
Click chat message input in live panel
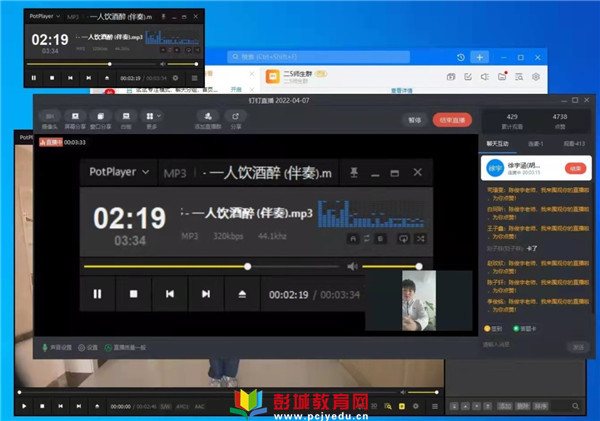coord(522,345)
